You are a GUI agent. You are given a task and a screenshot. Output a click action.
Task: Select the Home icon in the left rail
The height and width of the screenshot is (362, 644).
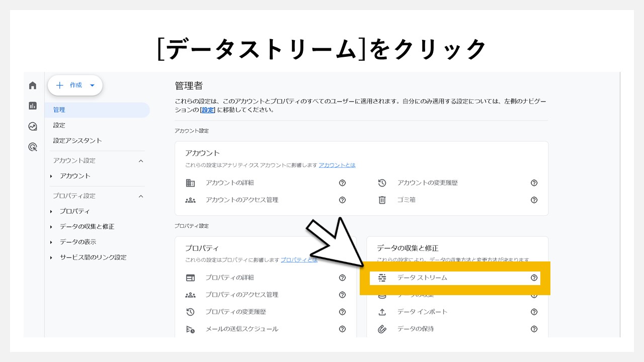pos(32,85)
